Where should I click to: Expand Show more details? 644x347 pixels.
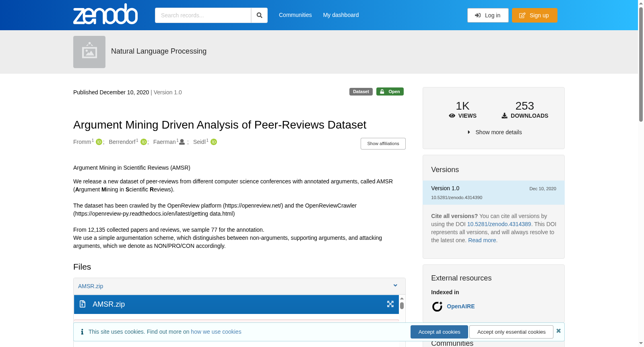pos(494,132)
